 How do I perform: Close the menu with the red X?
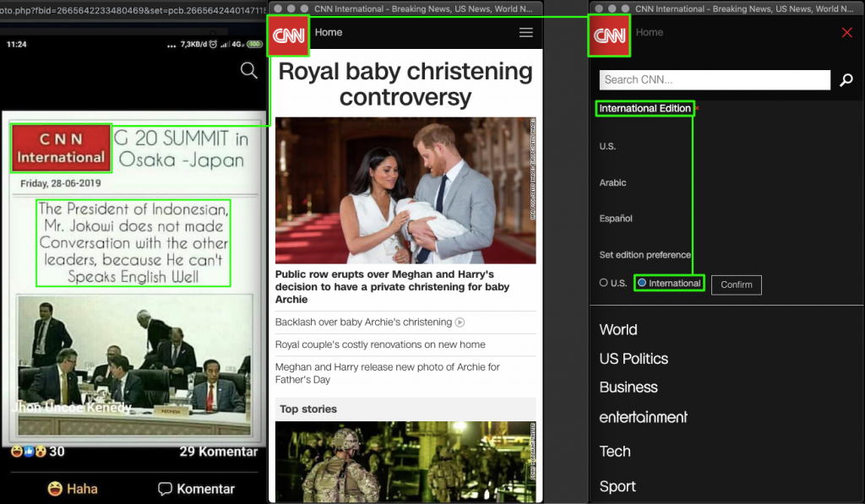846,33
